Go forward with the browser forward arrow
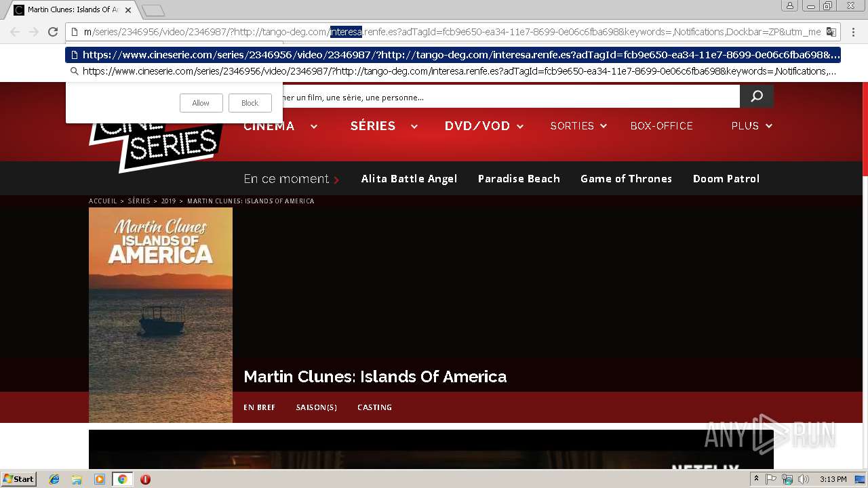This screenshot has height=488, width=868. click(34, 32)
